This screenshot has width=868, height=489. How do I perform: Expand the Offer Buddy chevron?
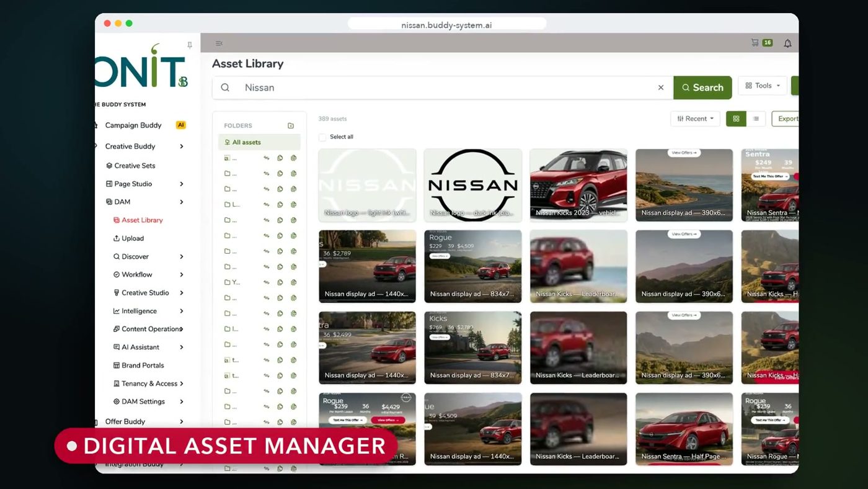click(x=182, y=421)
